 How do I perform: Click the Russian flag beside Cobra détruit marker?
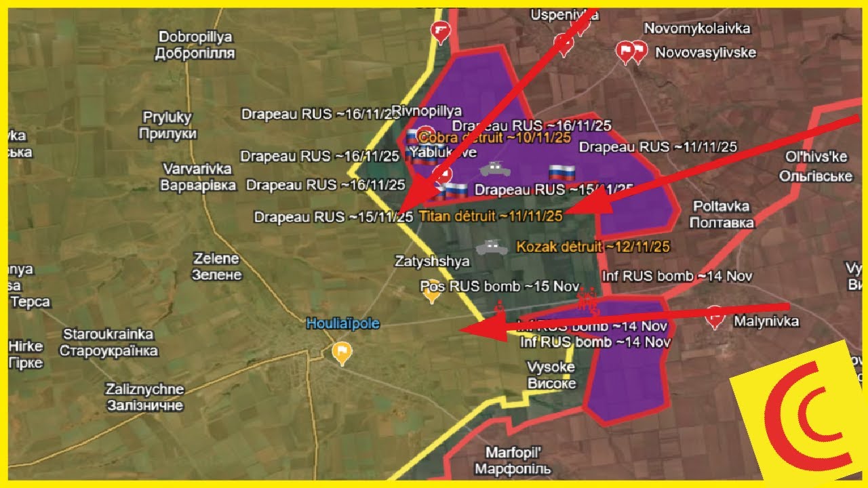[x=411, y=138]
